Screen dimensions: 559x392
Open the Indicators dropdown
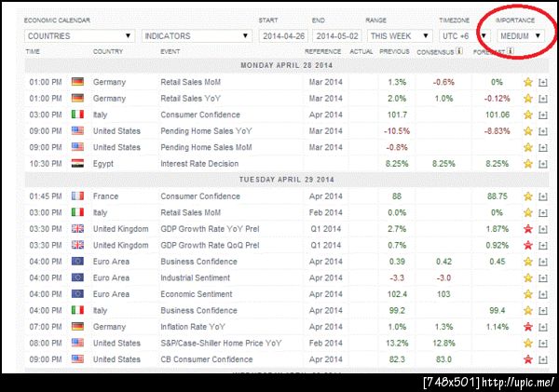click(197, 35)
